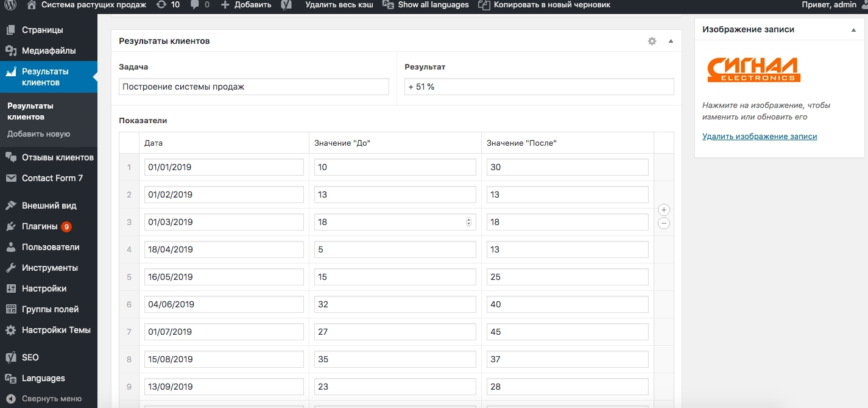Collapse the Результаты клиентов metabox
This screenshot has width=868, height=408.
click(671, 41)
